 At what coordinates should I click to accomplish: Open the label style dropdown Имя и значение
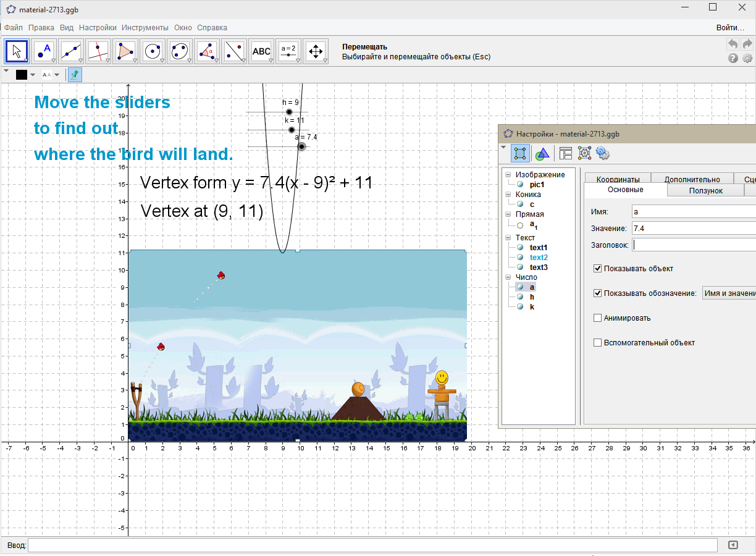729,293
